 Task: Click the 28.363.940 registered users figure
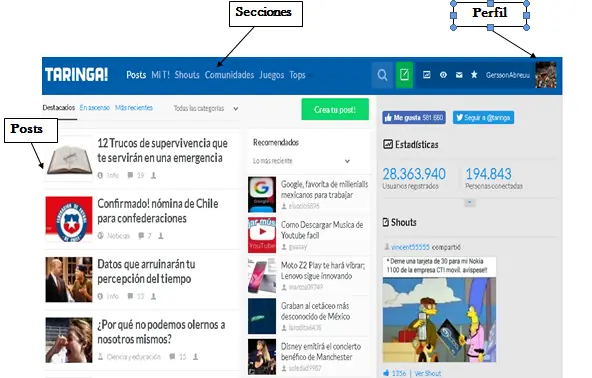(414, 174)
